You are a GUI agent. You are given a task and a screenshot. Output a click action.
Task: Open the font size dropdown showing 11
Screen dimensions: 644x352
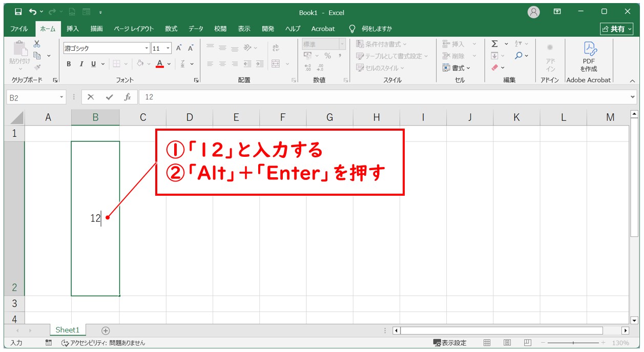[x=169, y=48]
